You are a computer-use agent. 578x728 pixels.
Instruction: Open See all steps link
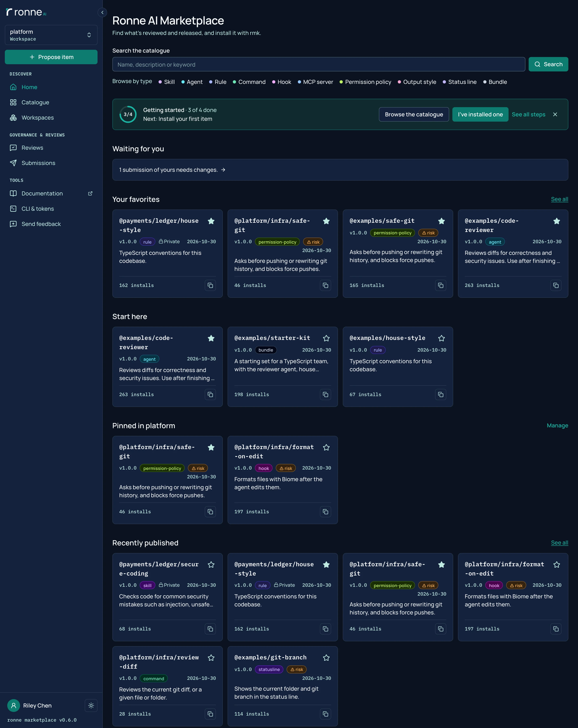[x=528, y=114]
